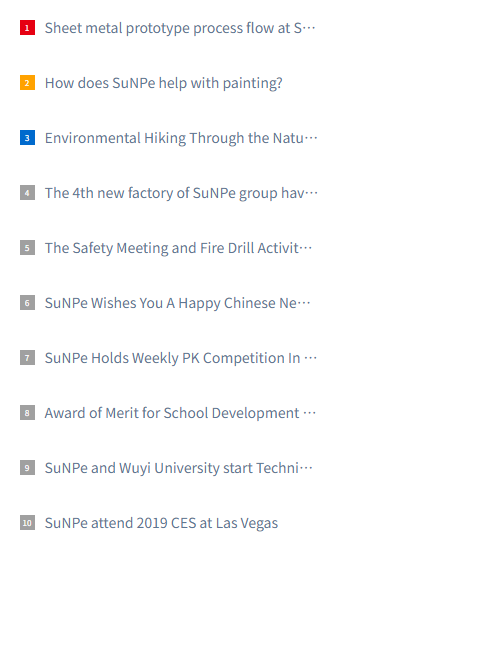Click the gray number 8 rank badge
The width and height of the screenshot is (490, 670).
[27, 413]
